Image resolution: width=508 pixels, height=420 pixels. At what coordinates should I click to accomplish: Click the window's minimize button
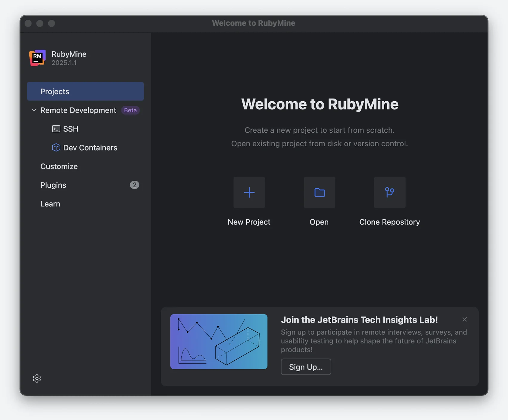click(x=40, y=23)
